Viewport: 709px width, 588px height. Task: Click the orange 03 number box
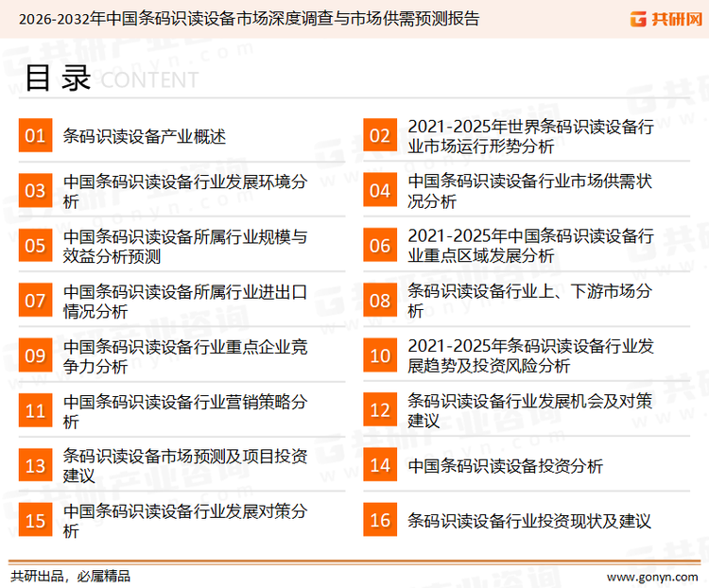(x=35, y=190)
